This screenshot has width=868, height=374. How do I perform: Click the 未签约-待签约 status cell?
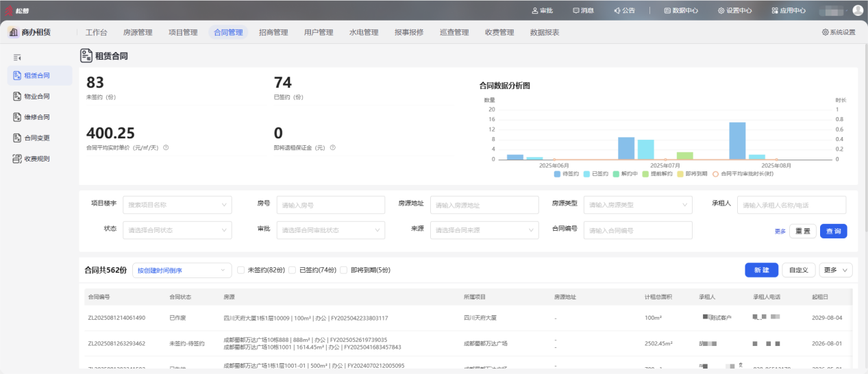pos(187,343)
